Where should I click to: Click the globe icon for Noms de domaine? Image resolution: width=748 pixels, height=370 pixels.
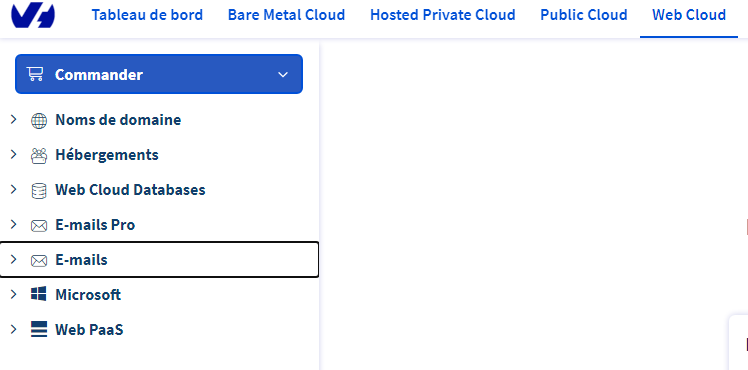pos(39,121)
